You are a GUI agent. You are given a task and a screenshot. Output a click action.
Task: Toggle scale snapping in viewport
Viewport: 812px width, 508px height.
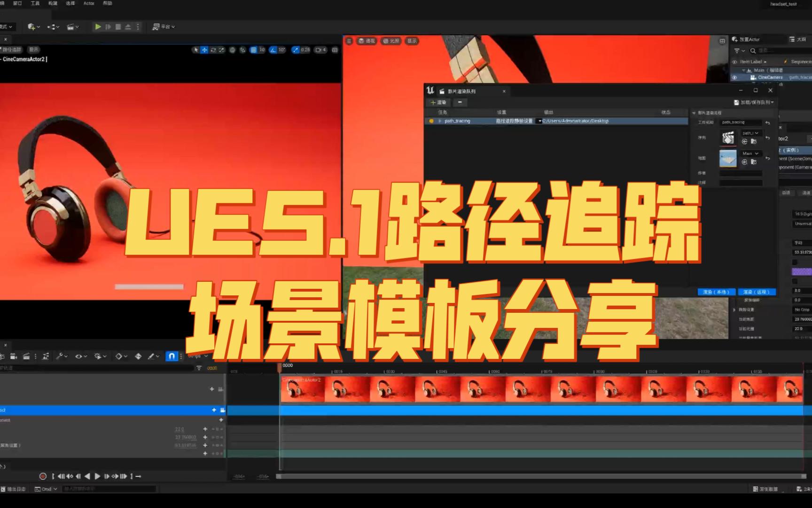(296, 50)
